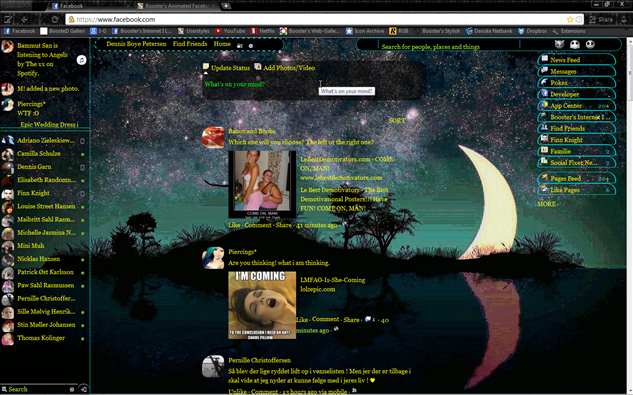The width and height of the screenshot is (633, 395).
Task: Bookmark page with the star icon
Action: [570, 19]
